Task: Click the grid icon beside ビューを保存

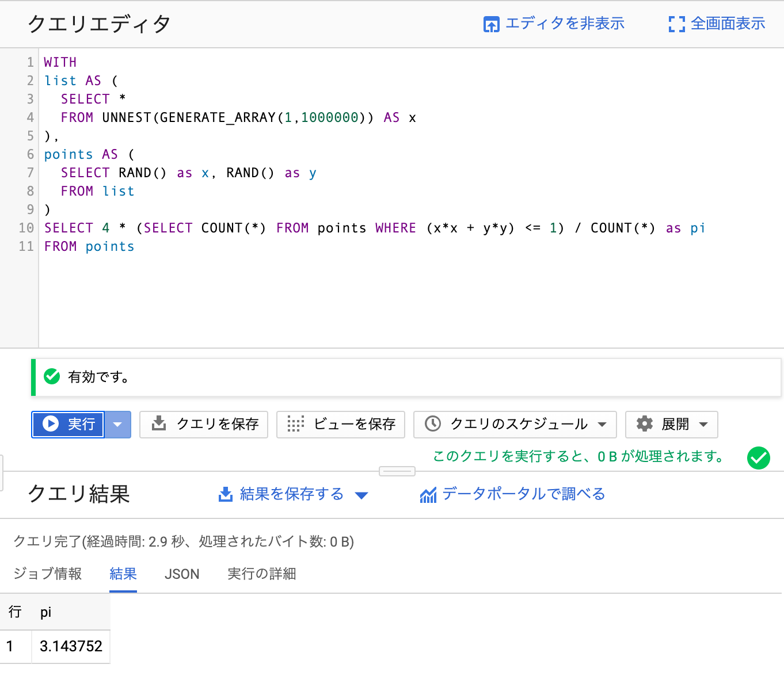Action: pos(295,424)
